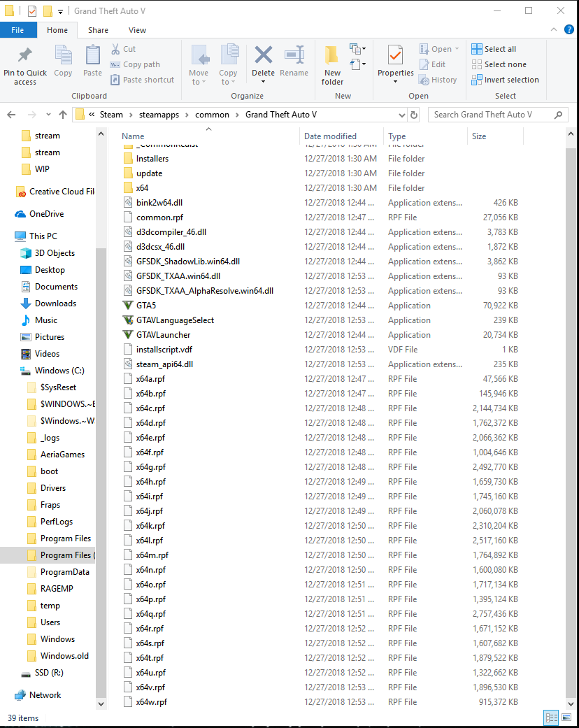579x728 pixels.
Task: Select the x64w.rpf file
Action: click(x=151, y=702)
